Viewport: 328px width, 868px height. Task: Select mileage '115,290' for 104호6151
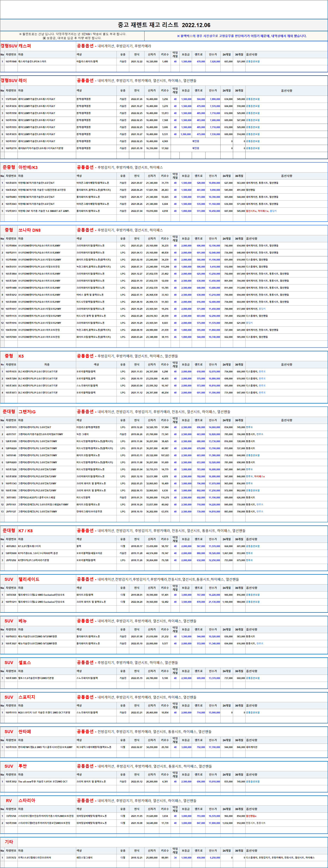[x=165, y=266]
